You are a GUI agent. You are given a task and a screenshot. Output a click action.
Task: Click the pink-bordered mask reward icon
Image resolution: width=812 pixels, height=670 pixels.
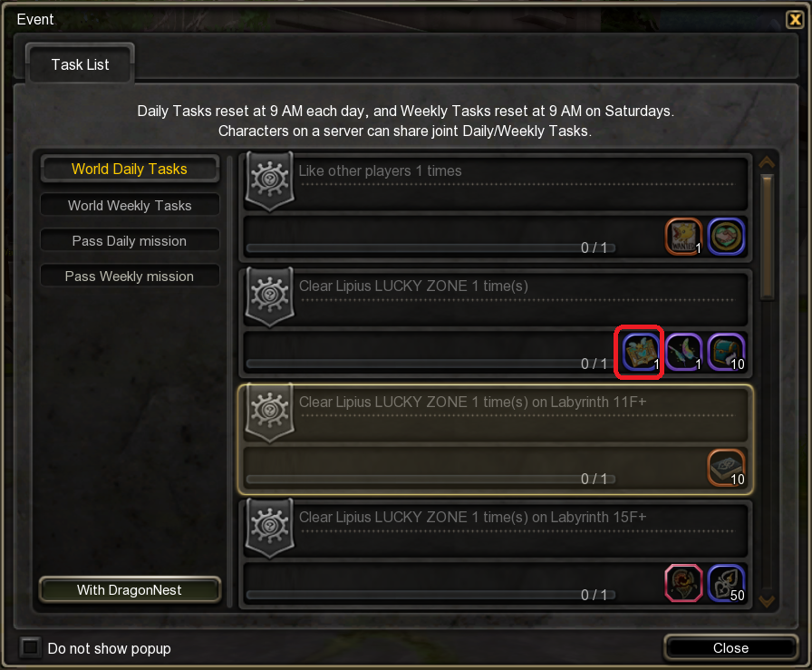click(x=683, y=584)
